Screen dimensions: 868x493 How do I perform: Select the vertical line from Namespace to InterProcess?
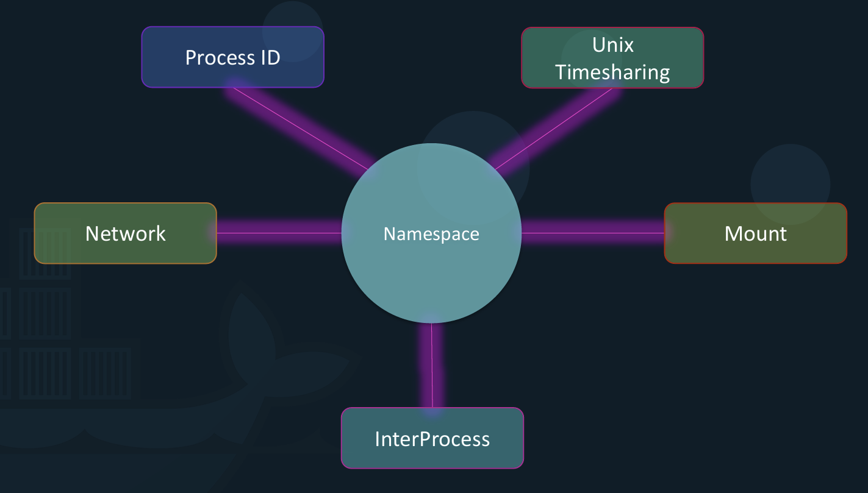pos(432,366)
